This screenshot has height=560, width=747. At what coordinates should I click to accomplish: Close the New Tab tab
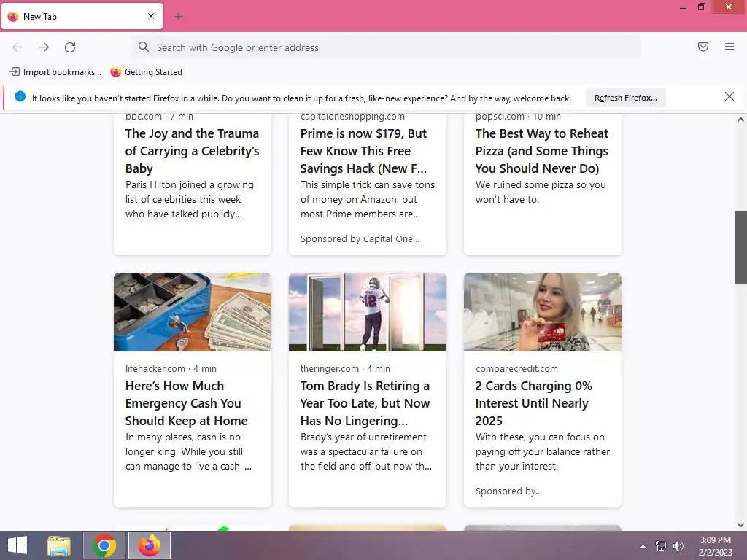151,16
